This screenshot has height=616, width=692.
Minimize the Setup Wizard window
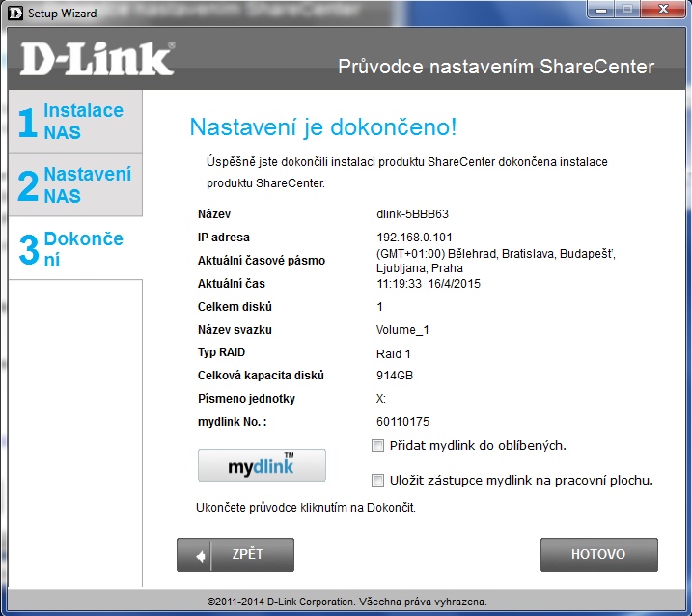coord(600,10)
